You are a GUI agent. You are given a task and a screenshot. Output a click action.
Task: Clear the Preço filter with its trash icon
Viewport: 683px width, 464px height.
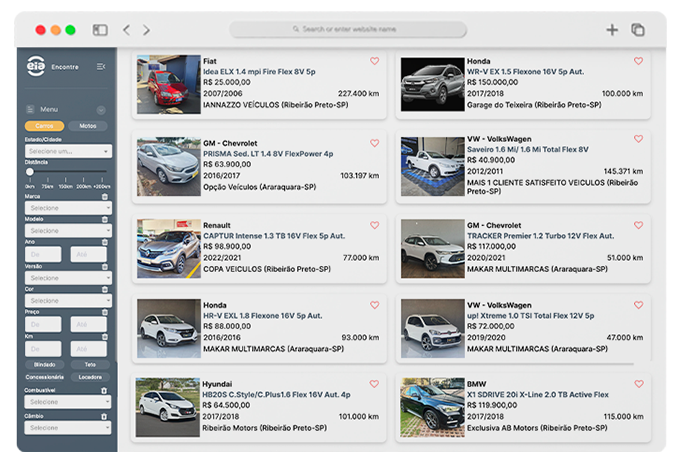coord(105,312)
